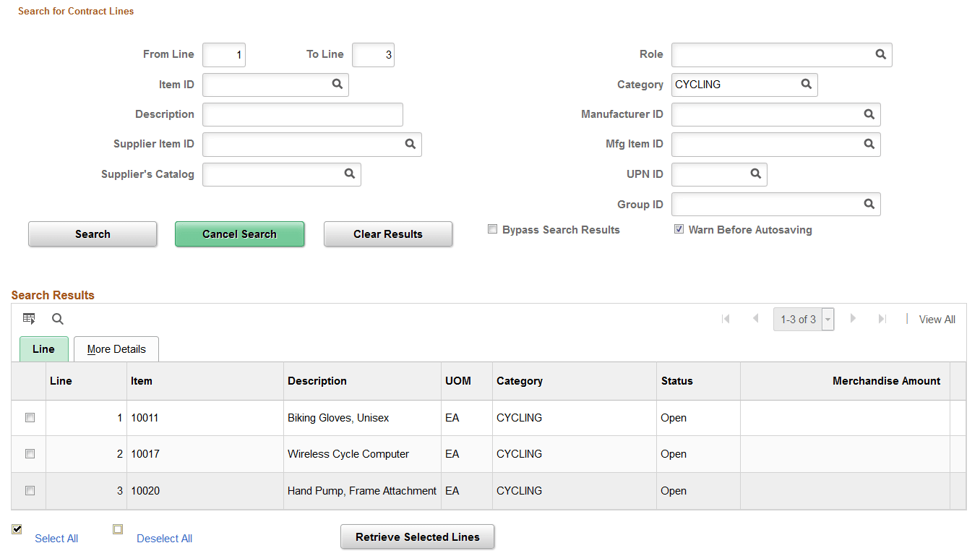Switch to the More Details tab

tap(116, 349)
